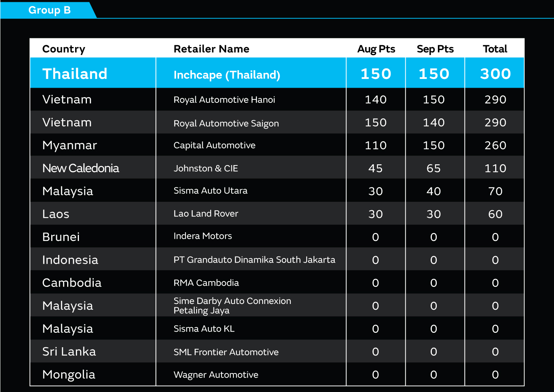The width and height of the screenshot is (554, 392).
Task: Select the Inchcape (Thailand) retailer name
Action: click(x=227, y=75)
